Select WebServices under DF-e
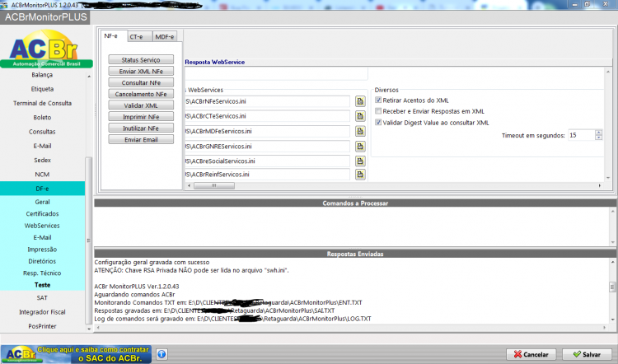Screen dimensions: 618x364 (42, 226)
